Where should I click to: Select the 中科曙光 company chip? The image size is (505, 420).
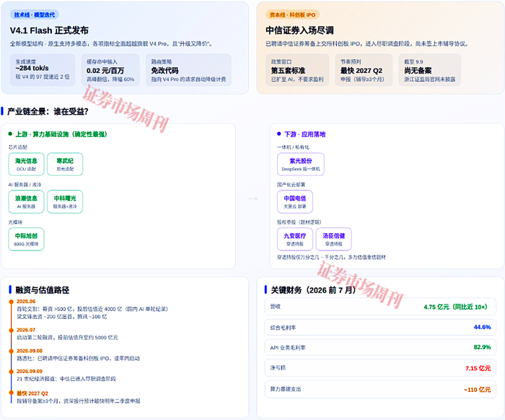[x=65, y=201]
